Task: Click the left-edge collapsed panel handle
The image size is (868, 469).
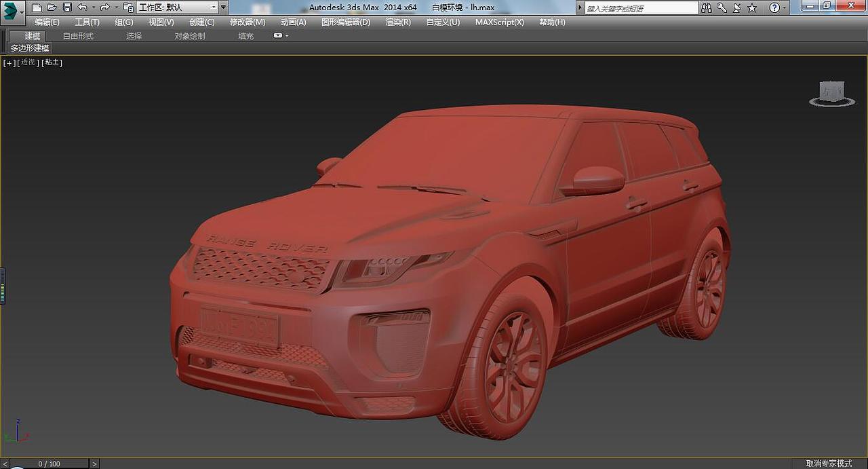Action: point(2,285)
